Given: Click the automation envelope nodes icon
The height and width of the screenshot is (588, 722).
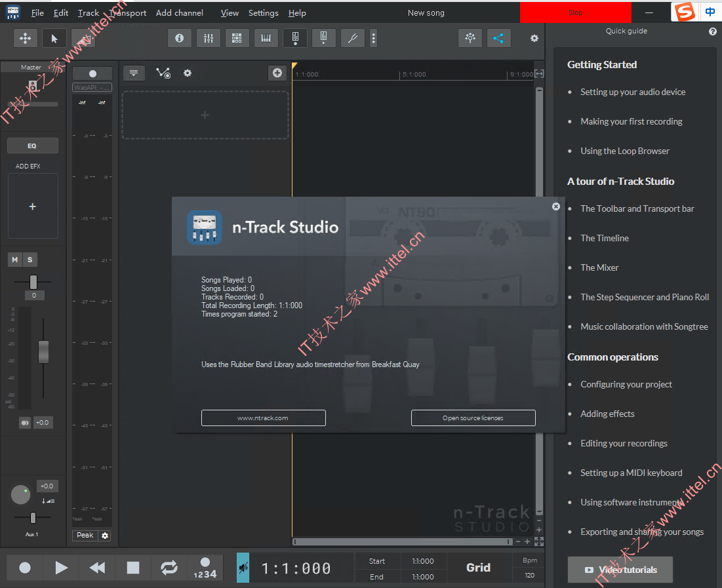Looking at the screenshot, I should coord(163,73).
